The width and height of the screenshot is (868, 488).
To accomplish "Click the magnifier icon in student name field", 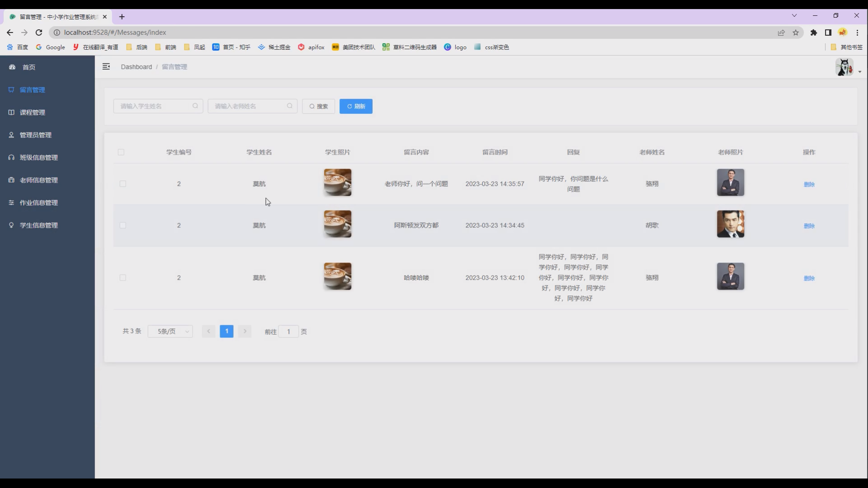I will (x=195, y=106).
